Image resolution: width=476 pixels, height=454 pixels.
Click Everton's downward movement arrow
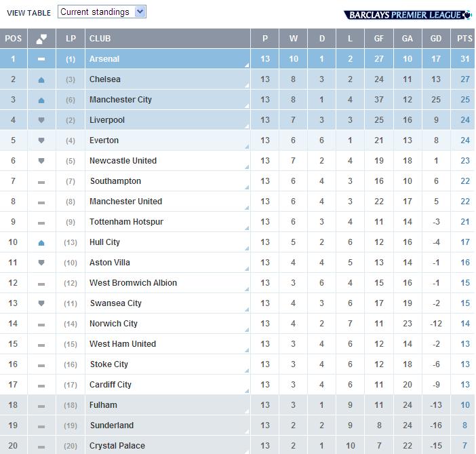pos(42,140)
